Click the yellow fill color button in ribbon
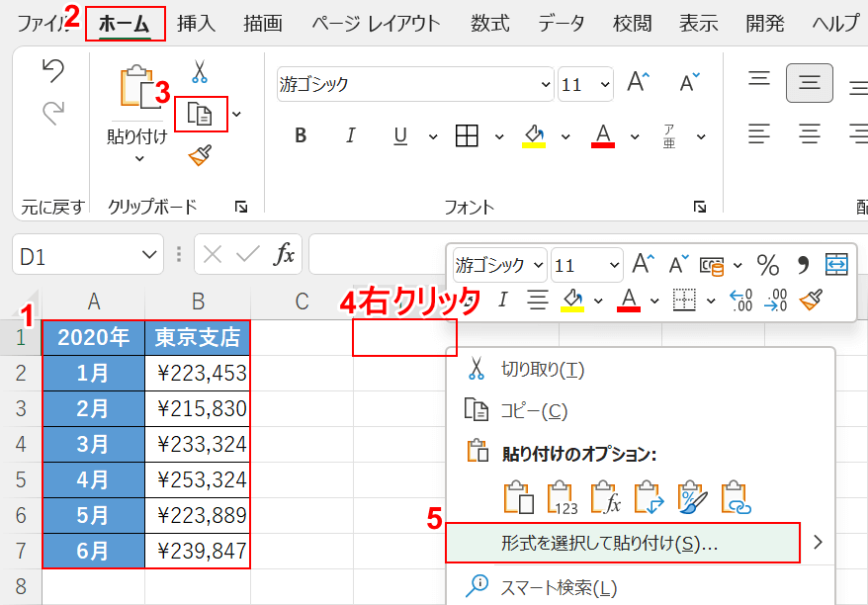 point(534,135)
